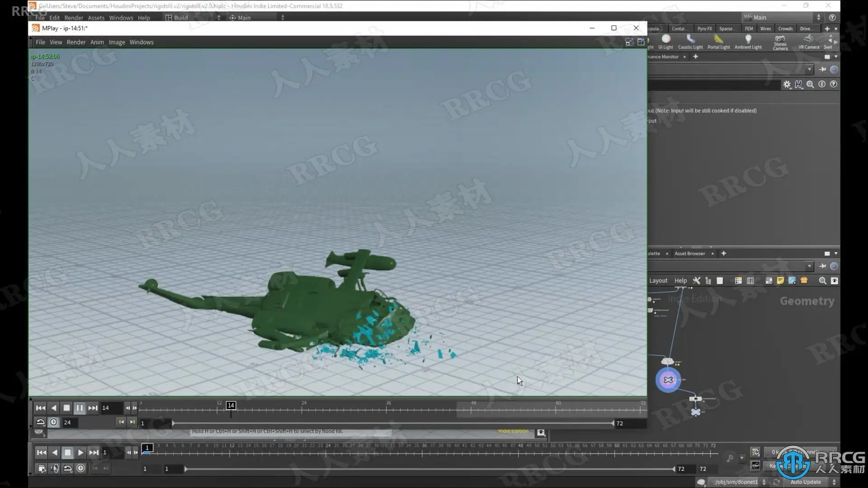This screenshot has width=868, height=488.
Task: Toggle MPlay realtime playback clock button
Action: pos(54,422)
